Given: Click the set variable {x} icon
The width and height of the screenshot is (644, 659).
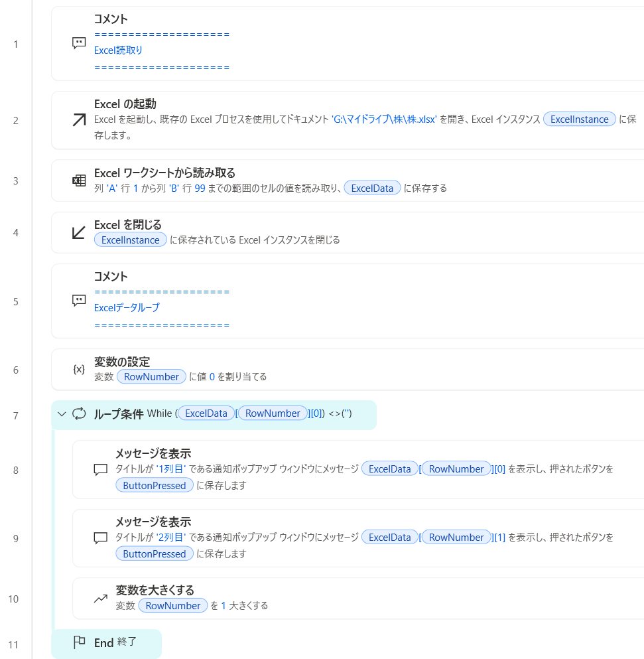Looking at the screenshot, I should (79, 370).
